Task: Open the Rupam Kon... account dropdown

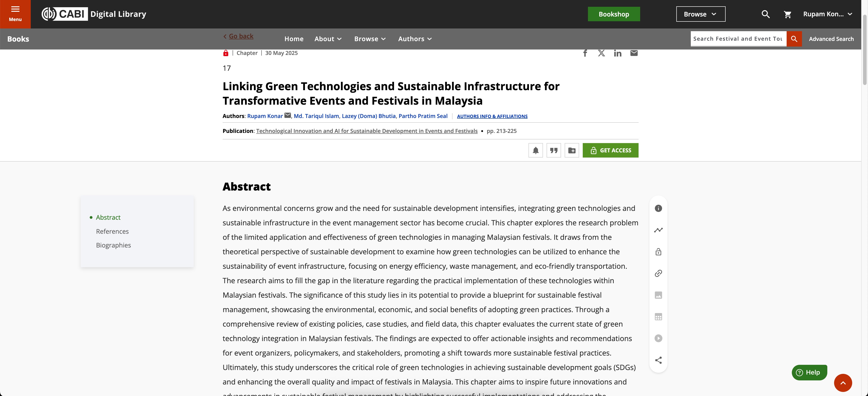Action: point(827,14)
